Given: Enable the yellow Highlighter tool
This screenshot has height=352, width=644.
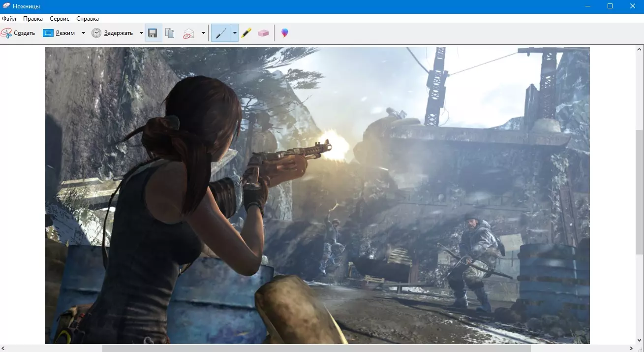Looking at the screenshot, I should pyautogui.click(x=246, y=33).
